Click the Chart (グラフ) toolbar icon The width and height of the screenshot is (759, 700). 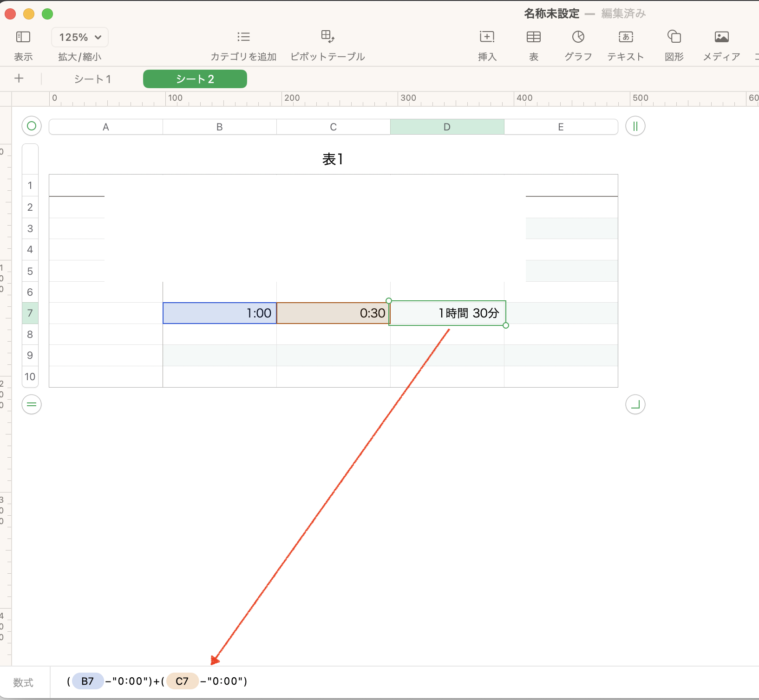tap(578, 37)
